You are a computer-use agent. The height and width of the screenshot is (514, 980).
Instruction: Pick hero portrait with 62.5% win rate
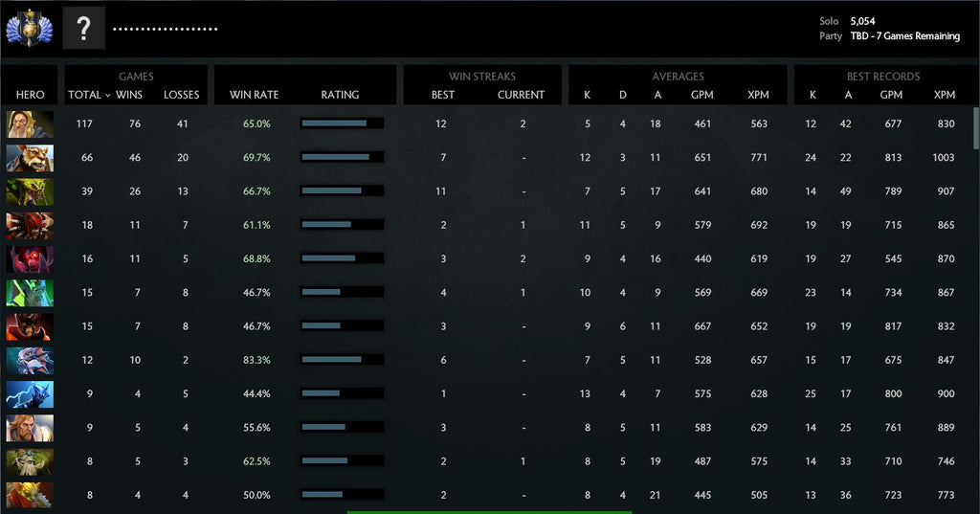click(x=30, y=461)
